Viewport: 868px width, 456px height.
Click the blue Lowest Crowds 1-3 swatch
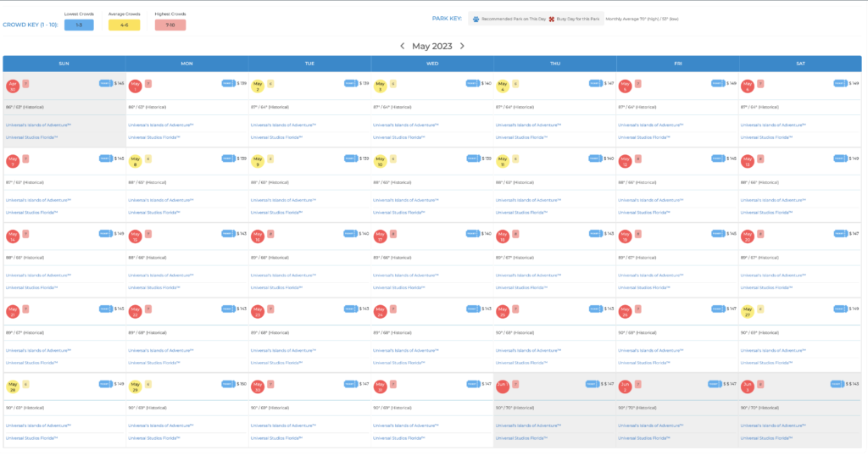pos(79,25)
